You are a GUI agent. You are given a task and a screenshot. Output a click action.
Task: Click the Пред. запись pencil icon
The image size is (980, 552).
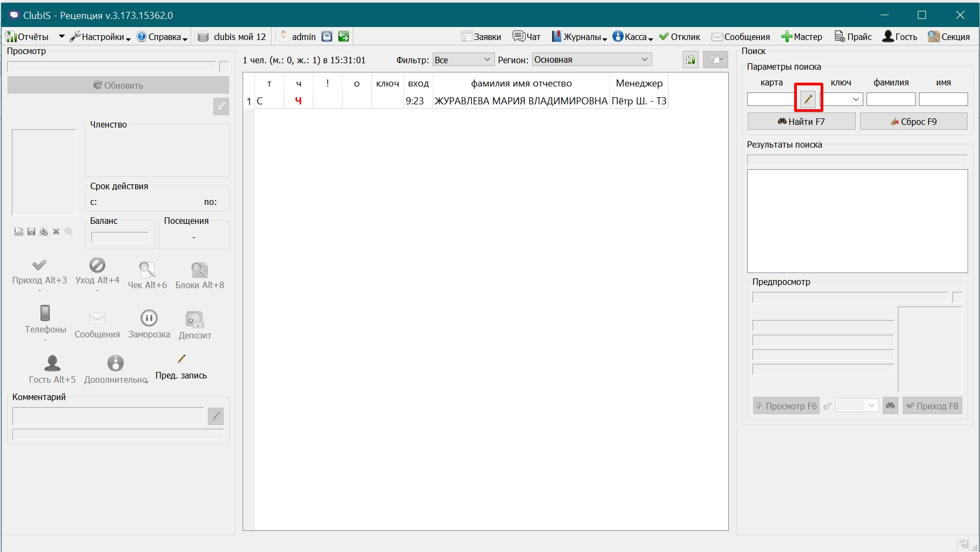click(182, 359)
